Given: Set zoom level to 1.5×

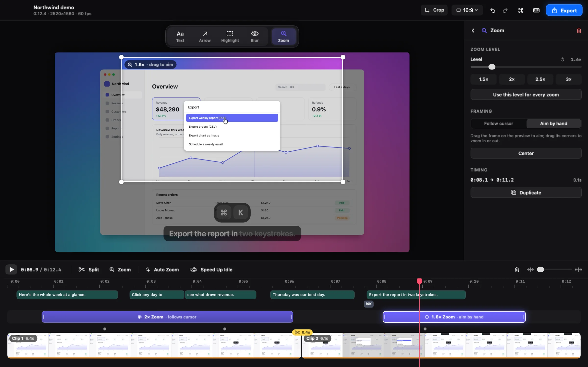Looking at the screenshot, I should [x=483, y=79].
